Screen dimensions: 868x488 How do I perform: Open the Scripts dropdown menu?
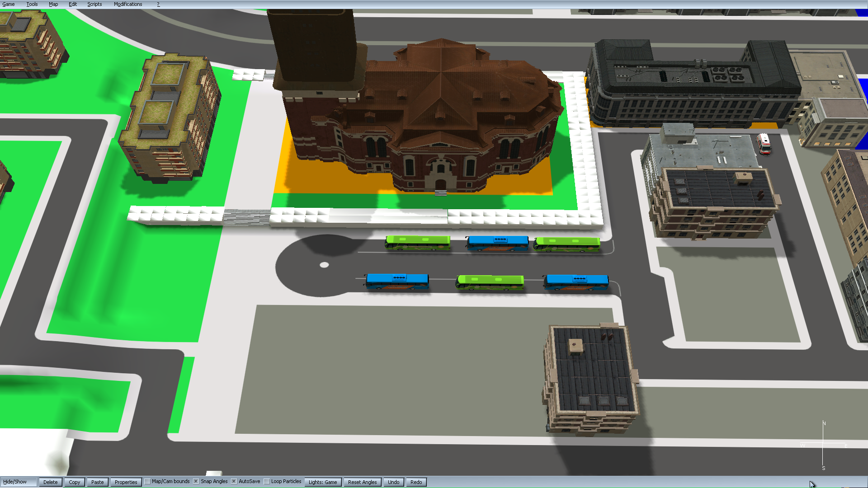coord(94,4)
